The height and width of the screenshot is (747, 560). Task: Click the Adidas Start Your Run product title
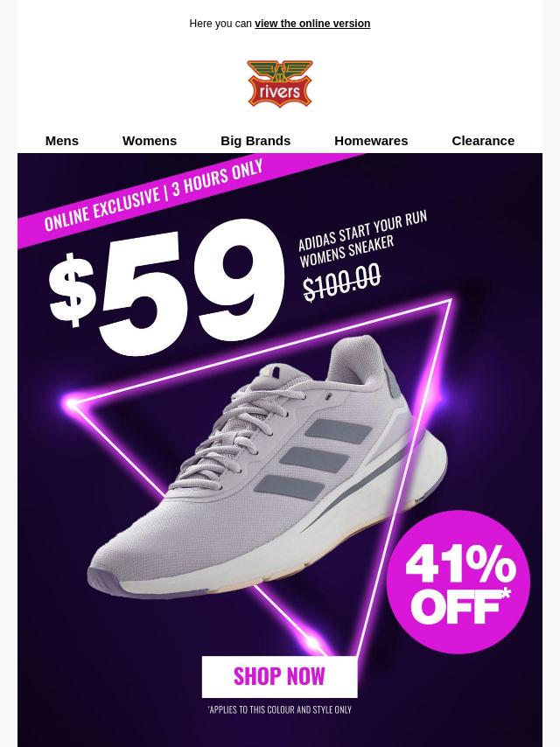pos(362,238)
